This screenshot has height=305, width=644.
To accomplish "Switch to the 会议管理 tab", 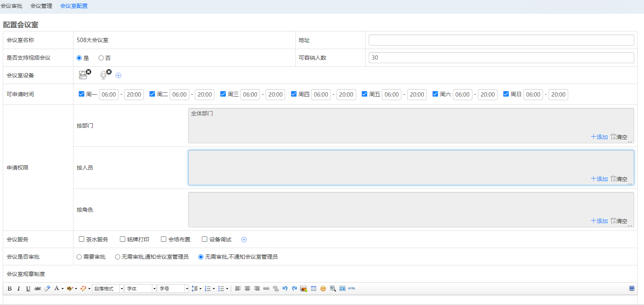I will 41,6.
